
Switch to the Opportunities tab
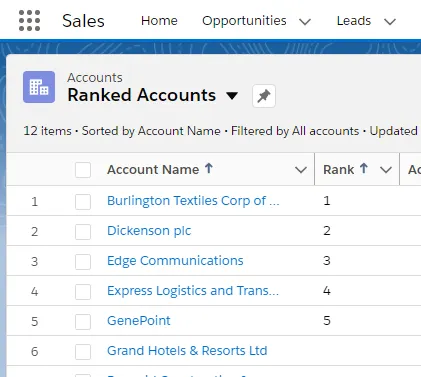tap(244, 21)
